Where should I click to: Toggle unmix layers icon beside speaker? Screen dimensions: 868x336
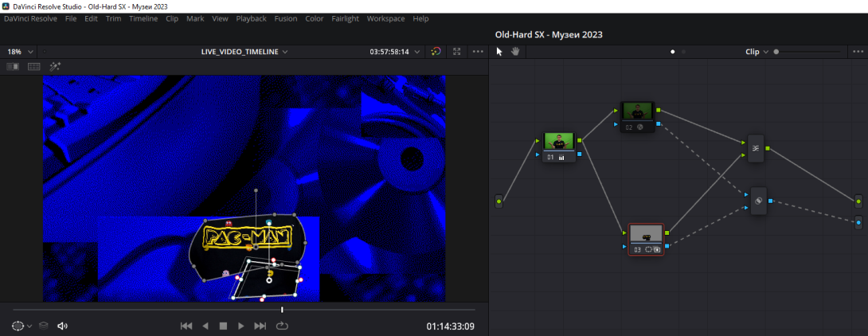[x=44, y=326]
